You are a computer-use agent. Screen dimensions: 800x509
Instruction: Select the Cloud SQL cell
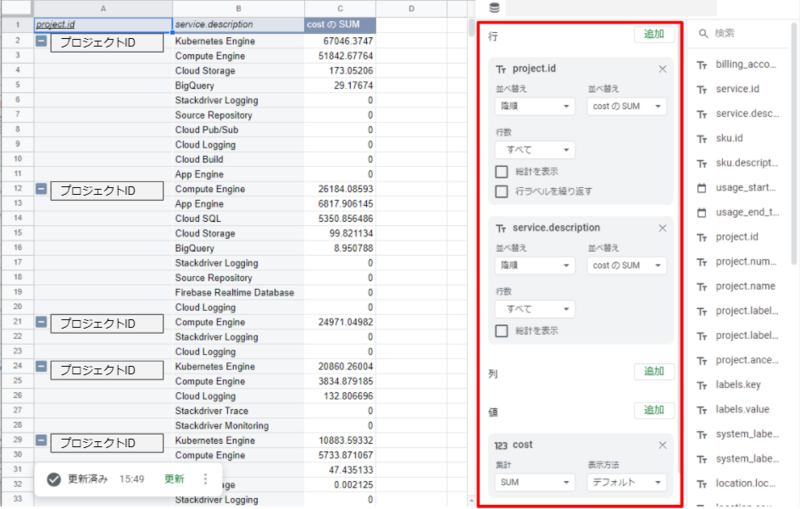point(238,218)
